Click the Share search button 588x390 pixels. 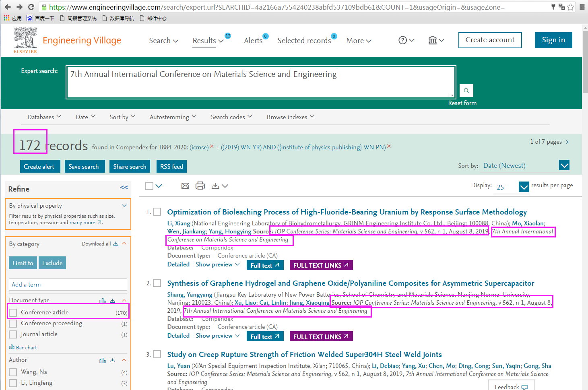(x=130, y=166)
